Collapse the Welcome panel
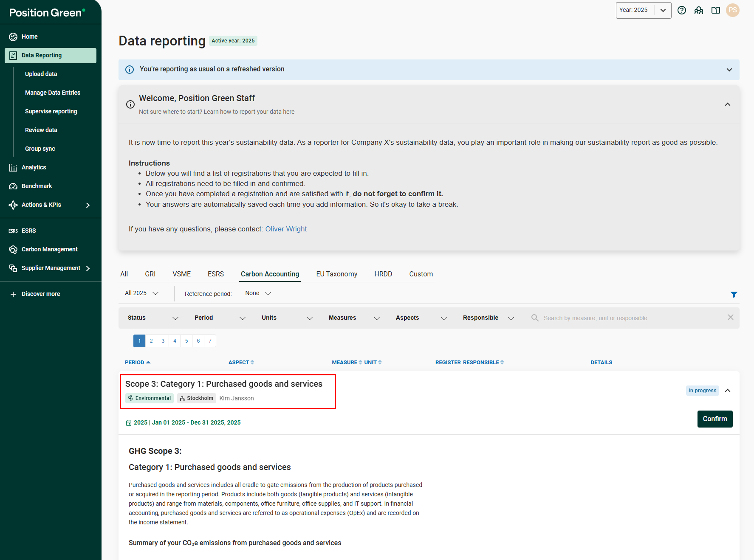This screenshot has width=754, height=560. (x=728, y=104)
